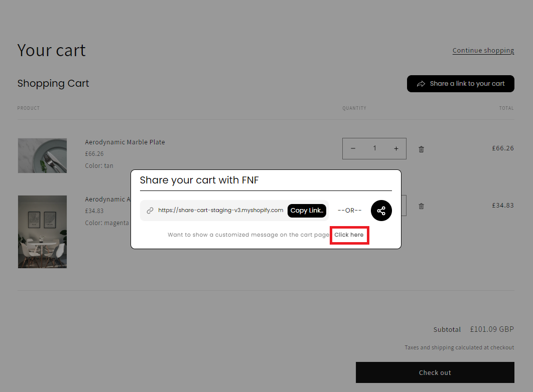Click the trash icon next to the second quantity selector

(x=421, y=206)
